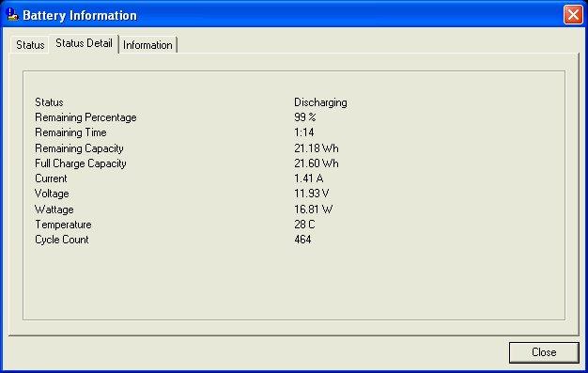Select the '99 %' value
The image size is (588, 373).
point(305,117)
